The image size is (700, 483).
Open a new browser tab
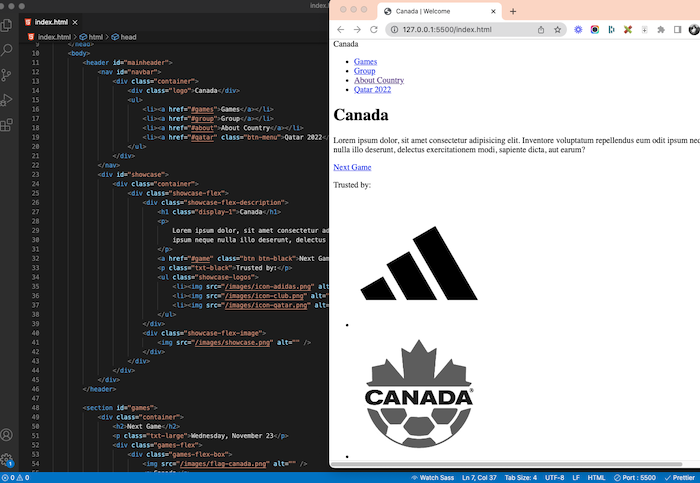click(513, 11)
